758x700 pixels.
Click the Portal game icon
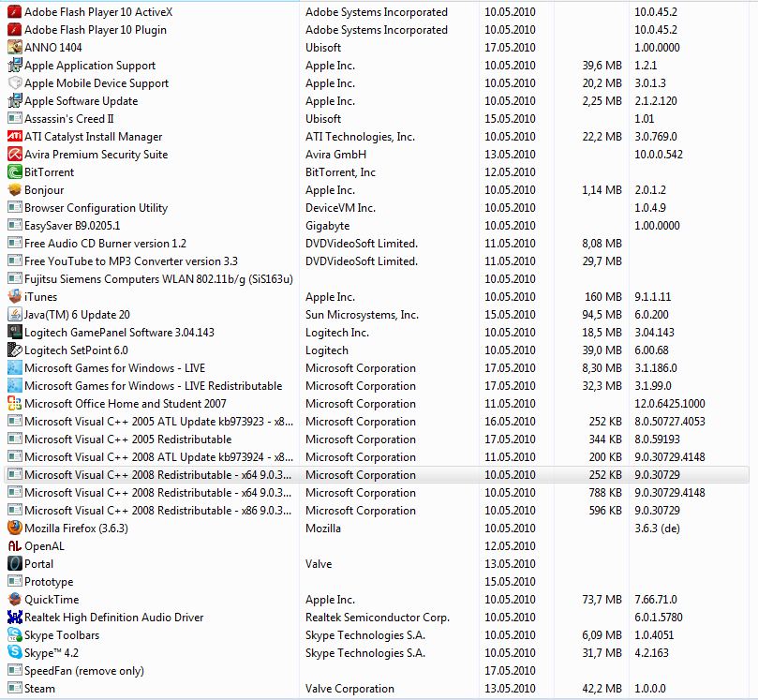tap(14, 564)
